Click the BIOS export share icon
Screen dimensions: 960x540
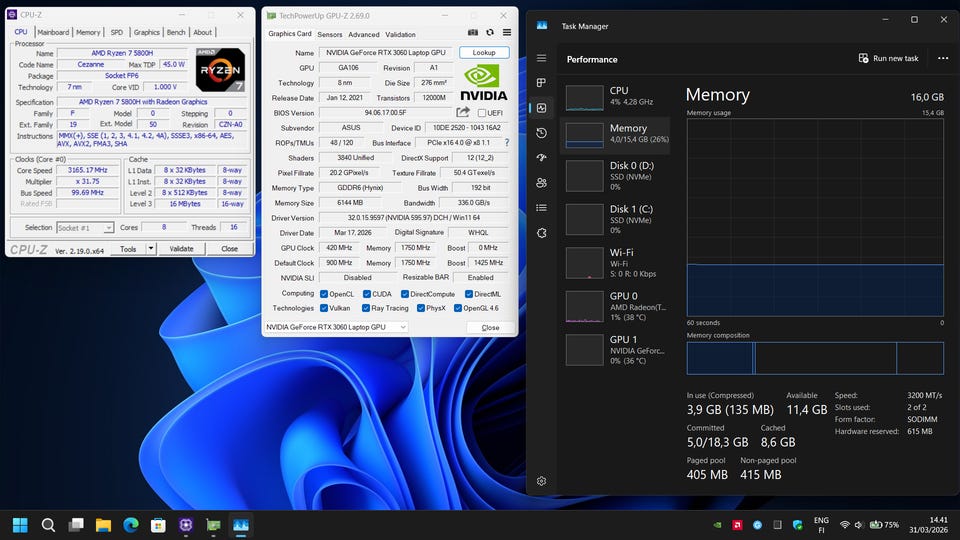pos(463,113)
